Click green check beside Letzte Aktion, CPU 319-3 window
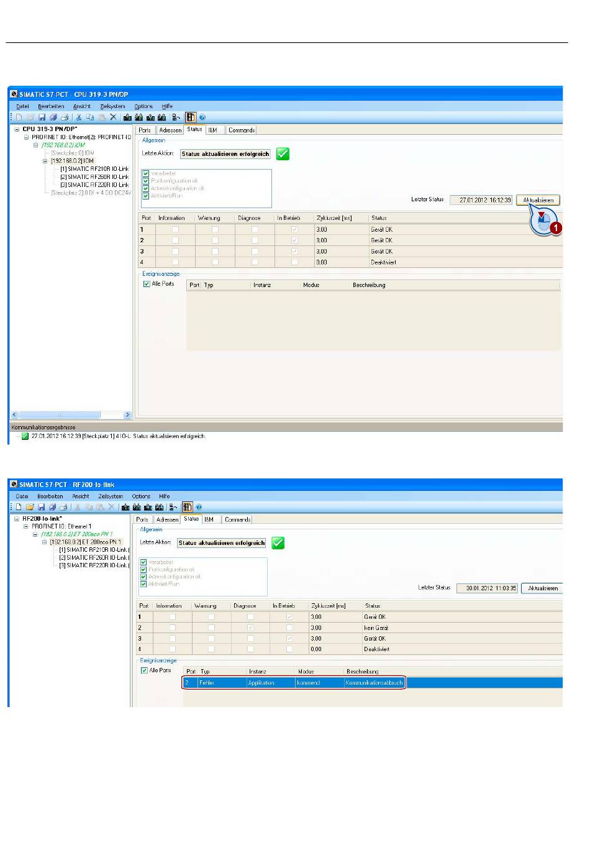590x868 pixels. [283, 153]
